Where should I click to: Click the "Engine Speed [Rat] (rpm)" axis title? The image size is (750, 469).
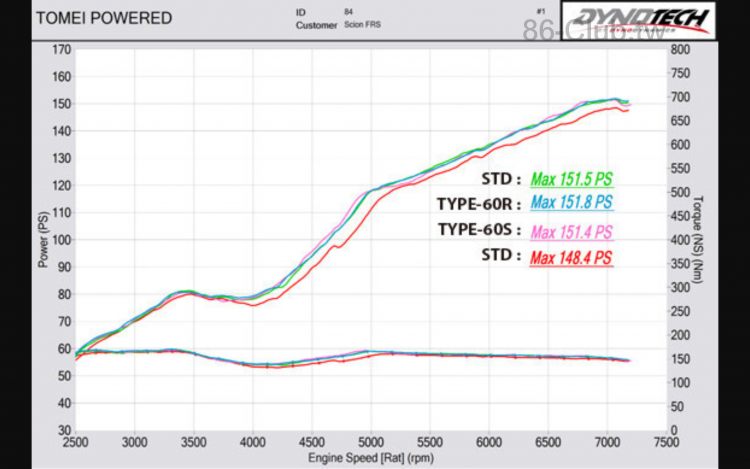pos(371,458)
